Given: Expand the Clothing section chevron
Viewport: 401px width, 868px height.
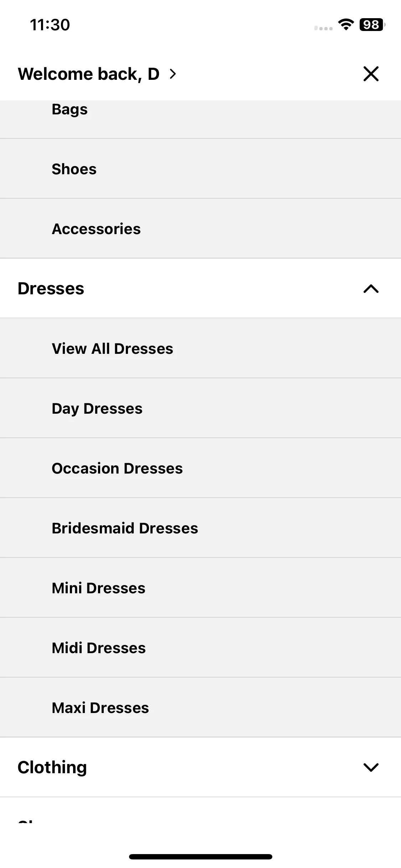Looking at the screenshot, I should (371, 767).
